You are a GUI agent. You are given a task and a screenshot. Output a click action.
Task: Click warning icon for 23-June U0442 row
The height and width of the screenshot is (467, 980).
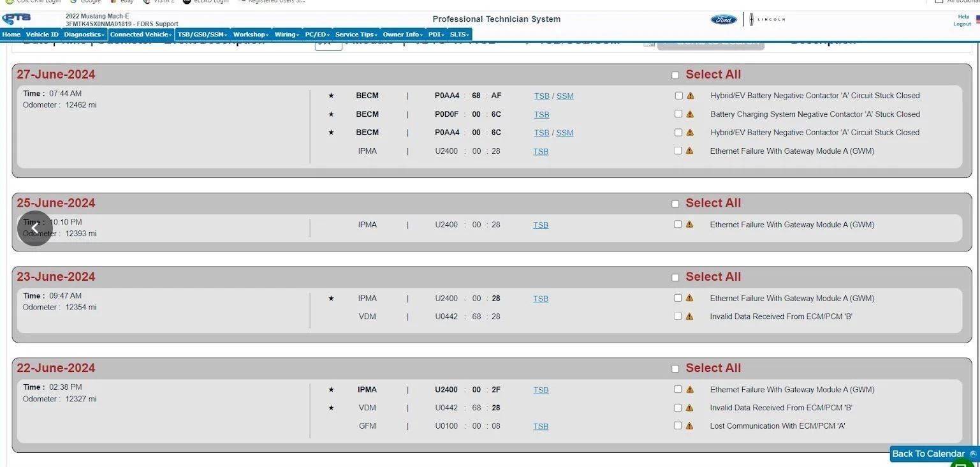pos(690,316)
